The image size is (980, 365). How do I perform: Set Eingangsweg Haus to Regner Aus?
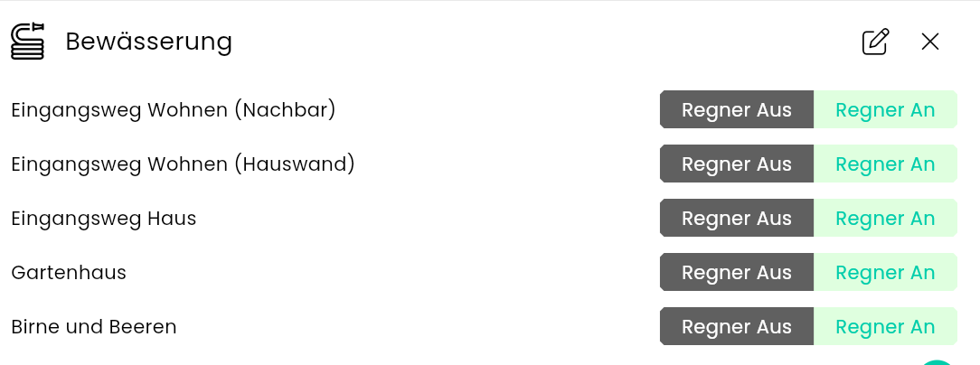[x=737, y=219]
